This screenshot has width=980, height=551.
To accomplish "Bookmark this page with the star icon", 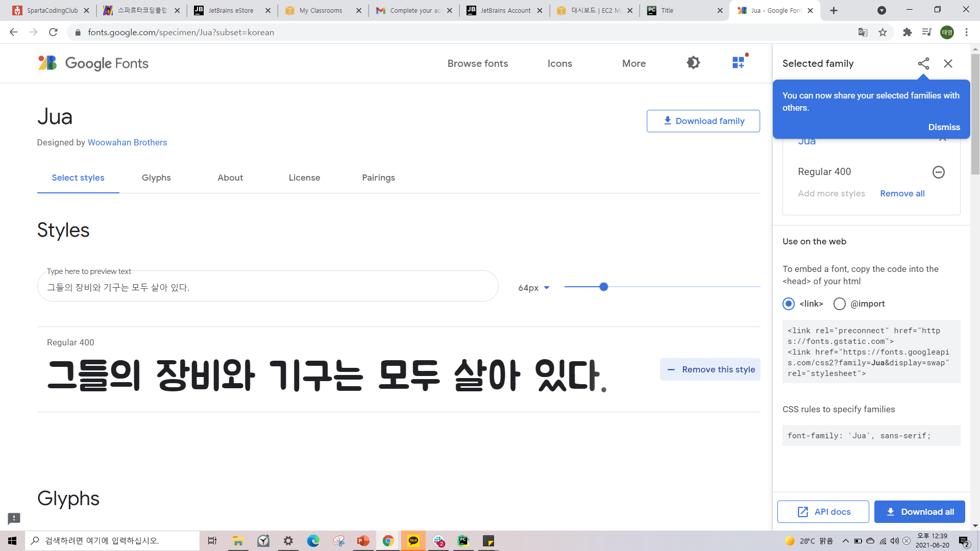I will [883, 32].
